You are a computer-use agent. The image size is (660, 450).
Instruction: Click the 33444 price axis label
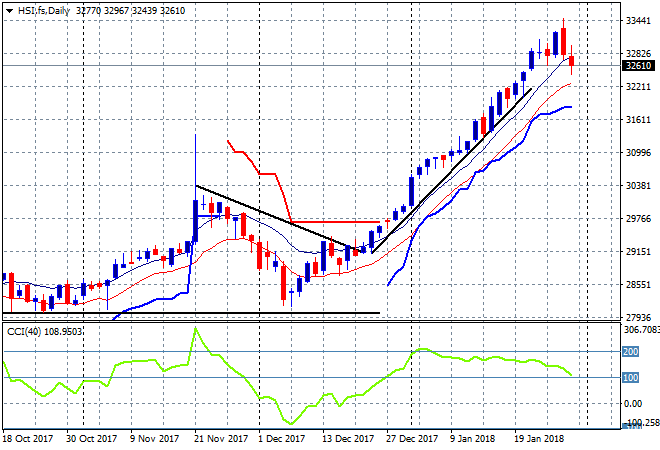point(637,21)
